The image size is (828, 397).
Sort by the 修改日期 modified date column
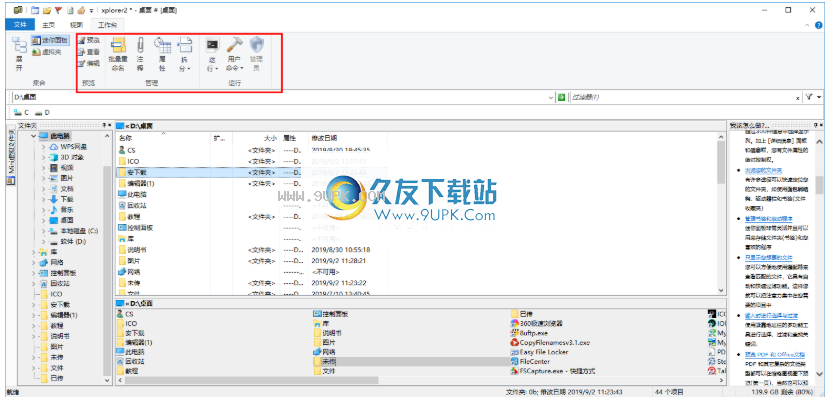point(347,138)
